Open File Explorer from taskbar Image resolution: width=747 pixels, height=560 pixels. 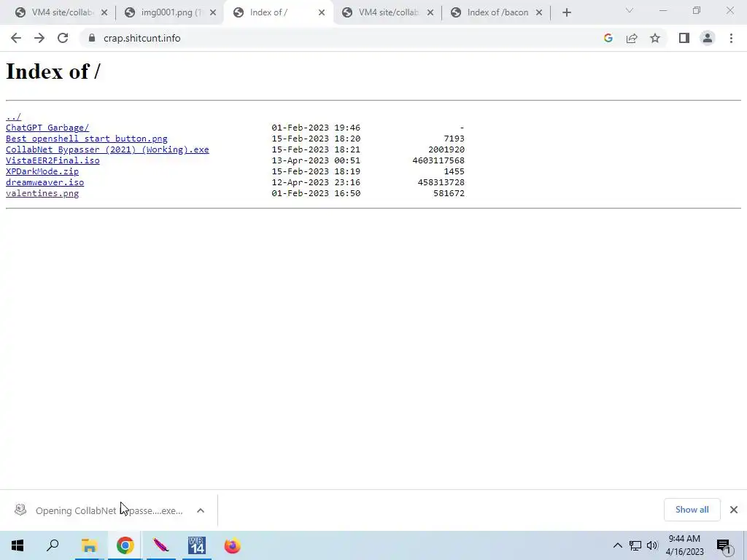(x=89, y=545)
